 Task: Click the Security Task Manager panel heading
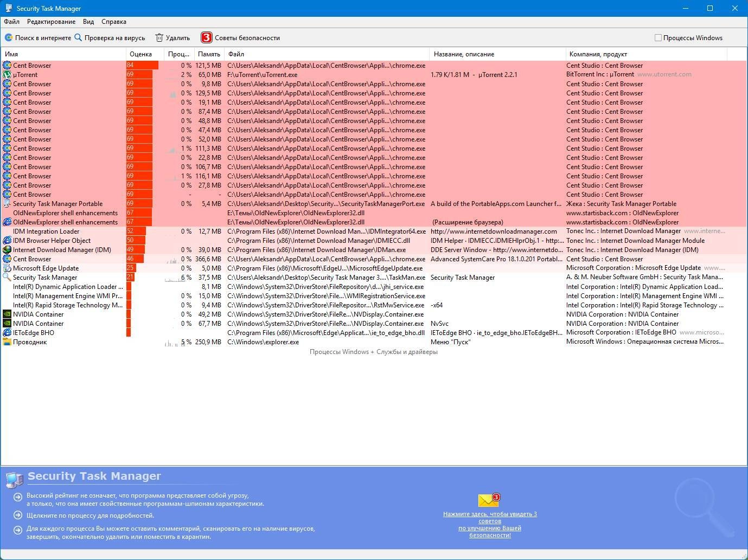[x=94, y=476]
